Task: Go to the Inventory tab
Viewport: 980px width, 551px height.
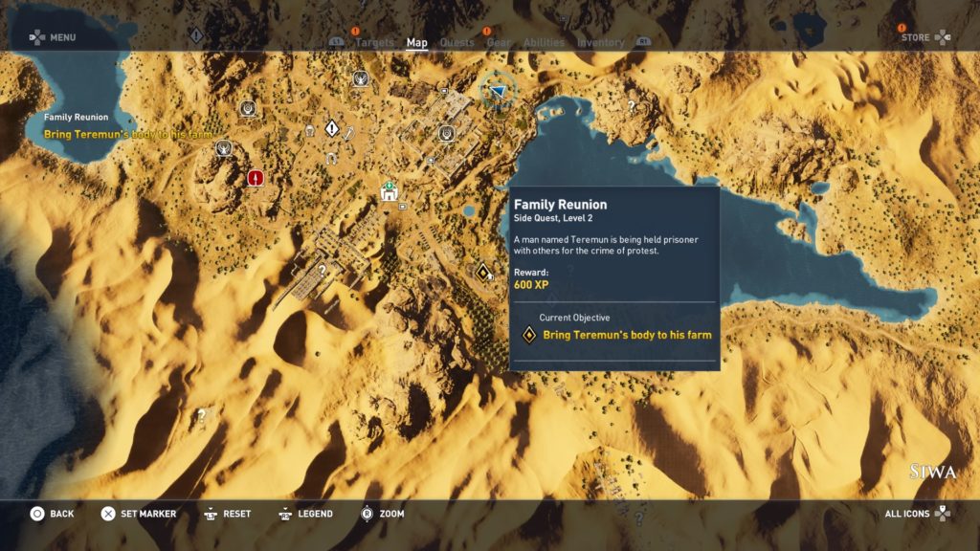Action: (600, 42)
